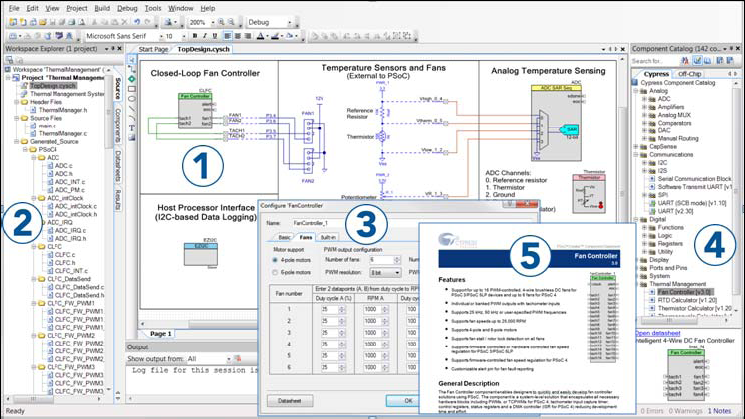Click the 1 Notes status indicator

719,411
